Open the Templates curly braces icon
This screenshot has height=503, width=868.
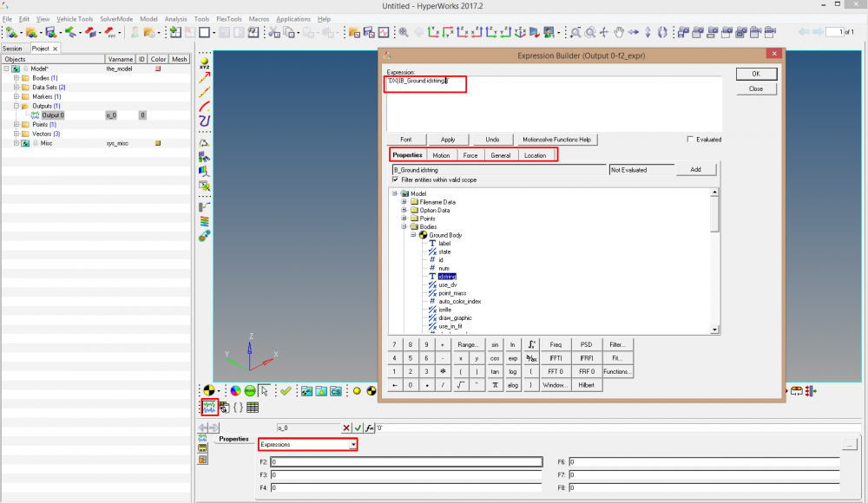click(238, 408)
